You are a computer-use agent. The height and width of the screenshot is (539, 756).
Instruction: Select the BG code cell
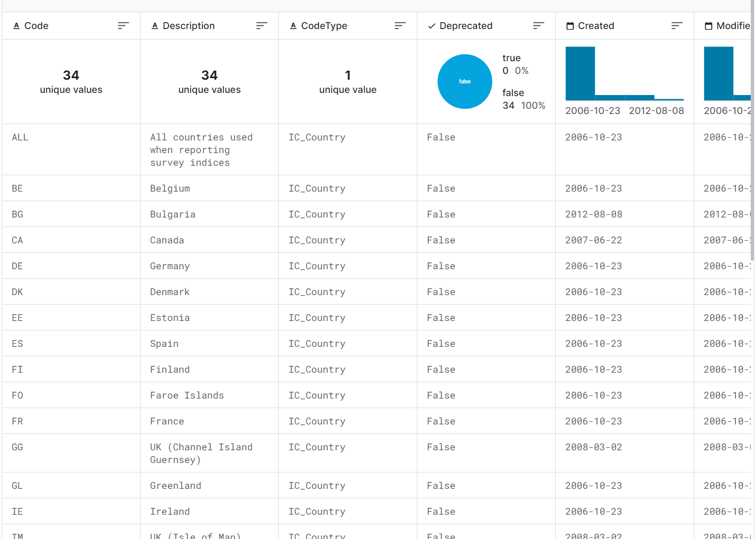[71, 214]
